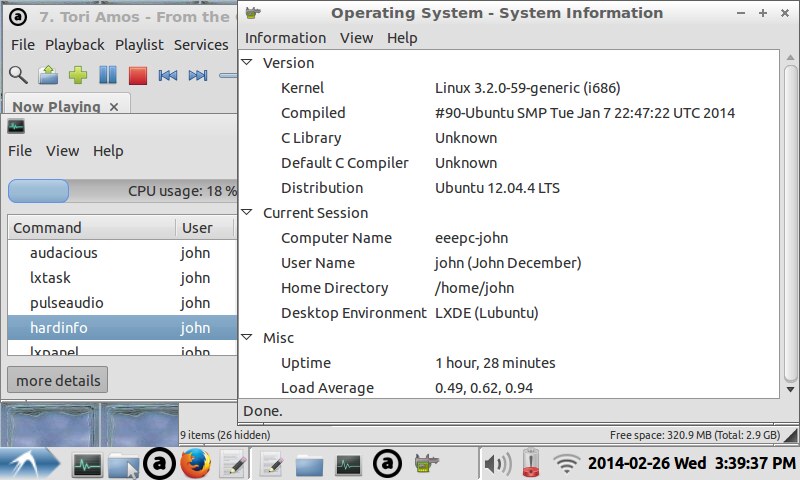Stop playback with the red square
This screenshot has width=800, height=480.
(138, 75)
